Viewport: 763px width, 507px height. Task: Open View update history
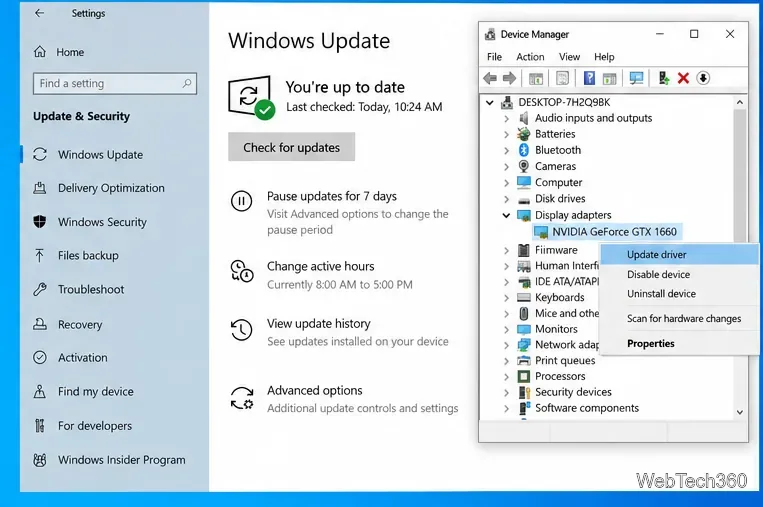[x=319, y=324]
